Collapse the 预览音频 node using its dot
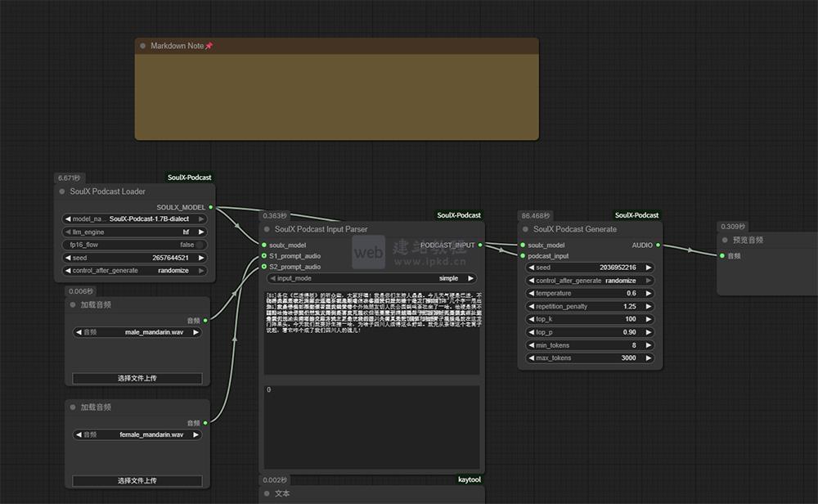The image size is (818, 504). (x=725, y=241)
